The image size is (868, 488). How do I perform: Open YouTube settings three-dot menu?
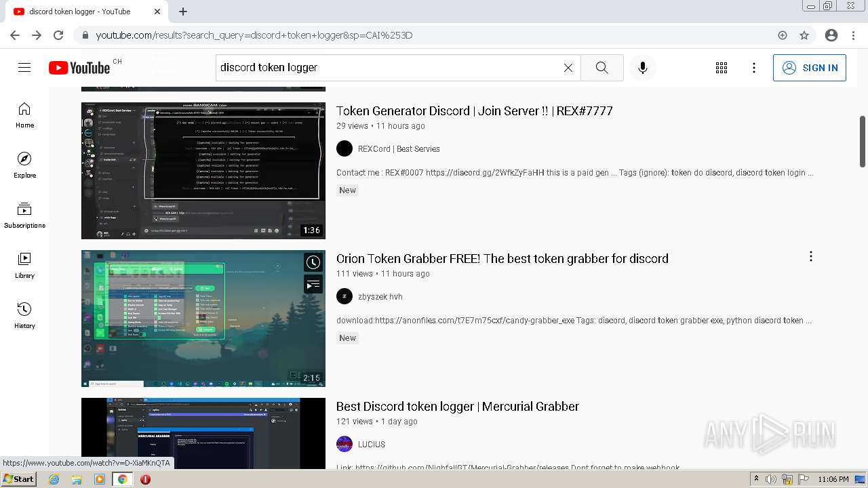pyautogui.click(x=754, y=68)
